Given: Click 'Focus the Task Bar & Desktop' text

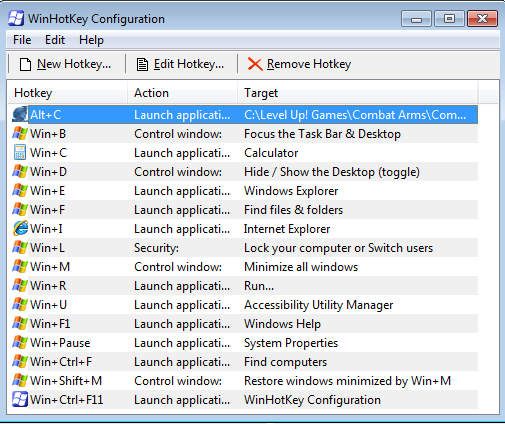Looking at the screenshot, I should tap(322, 134).
